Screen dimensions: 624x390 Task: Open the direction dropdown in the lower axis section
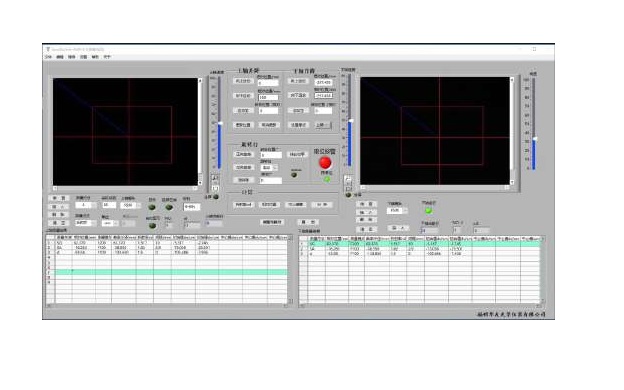tap(323, 125)
